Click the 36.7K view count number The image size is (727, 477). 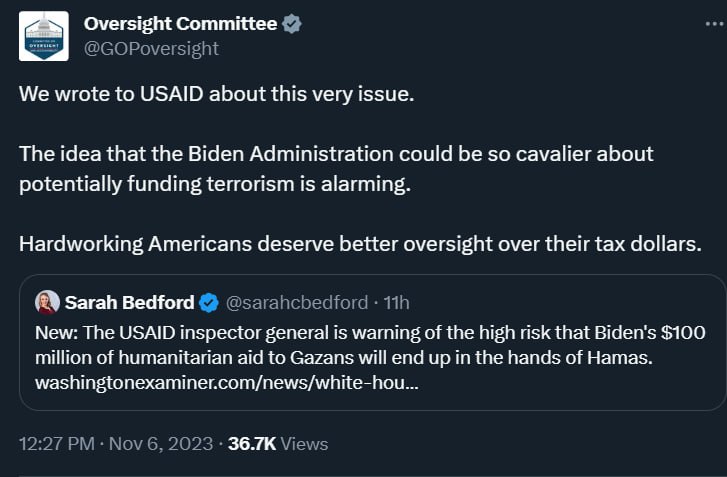(251, 443)
